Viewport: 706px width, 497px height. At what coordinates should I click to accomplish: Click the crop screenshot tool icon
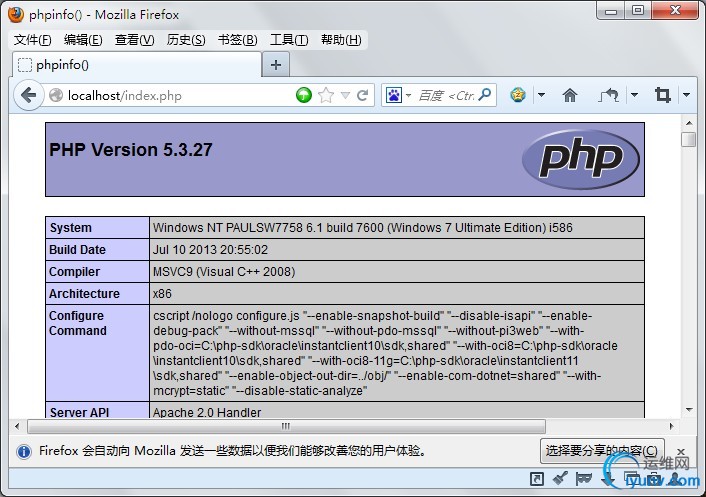[662, 95]
